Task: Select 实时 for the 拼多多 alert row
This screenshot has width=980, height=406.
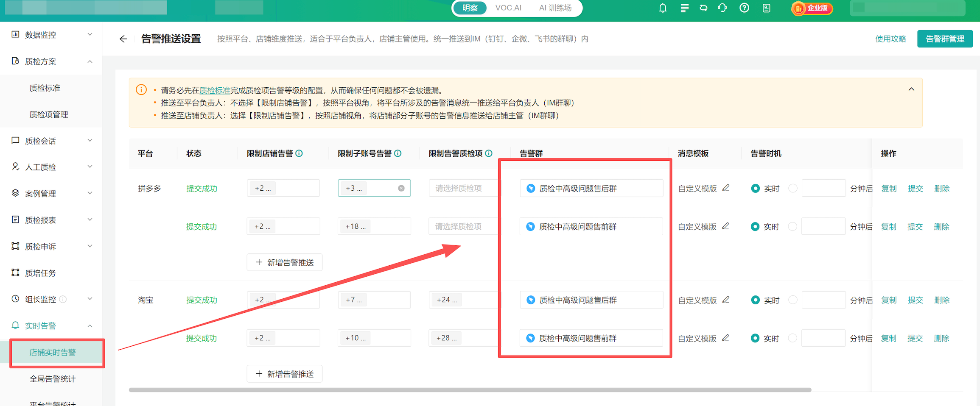Action: tap(755, 188)
